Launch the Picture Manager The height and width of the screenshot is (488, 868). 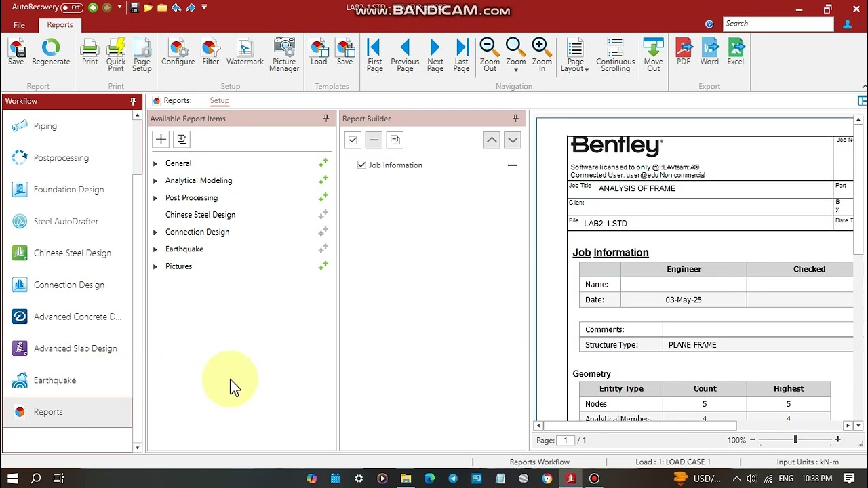(x=284, y=55)
